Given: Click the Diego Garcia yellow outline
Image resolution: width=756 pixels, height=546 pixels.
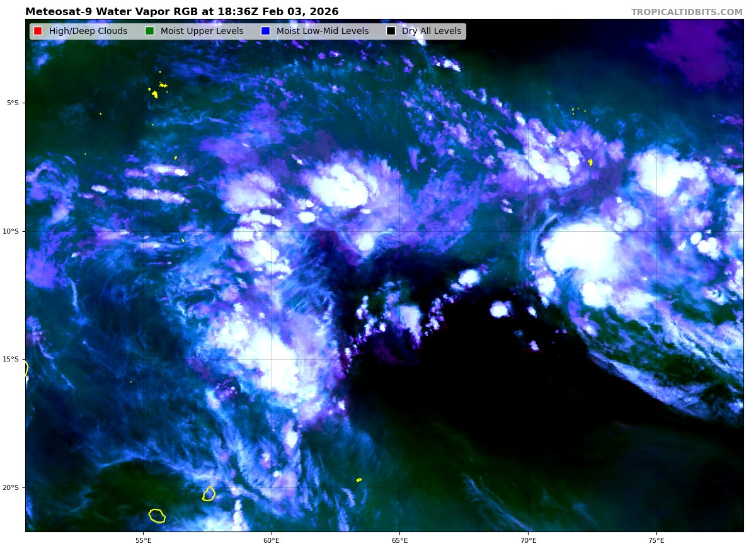Looking at the screenshot, I should pos(590,162).
